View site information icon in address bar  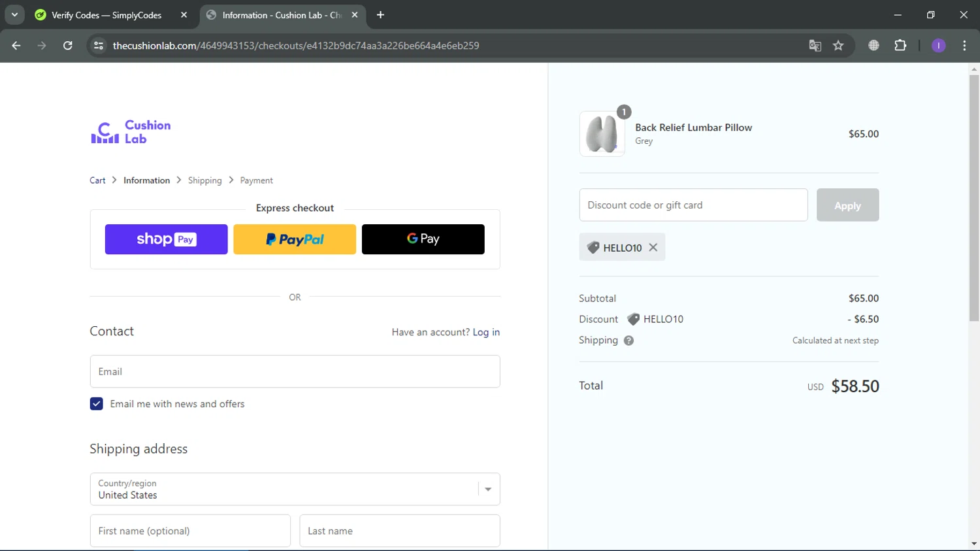[99, 46]
